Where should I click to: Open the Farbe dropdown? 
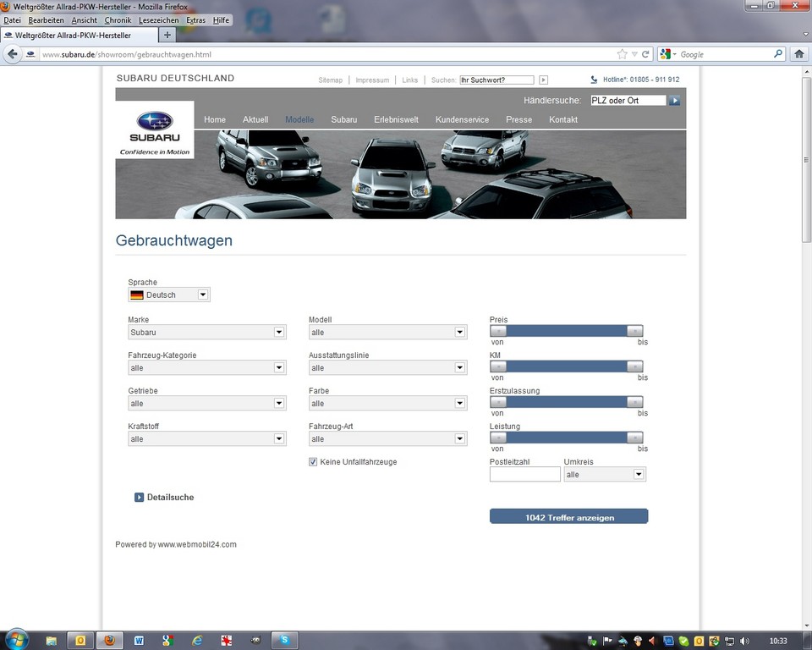point(388,403)
